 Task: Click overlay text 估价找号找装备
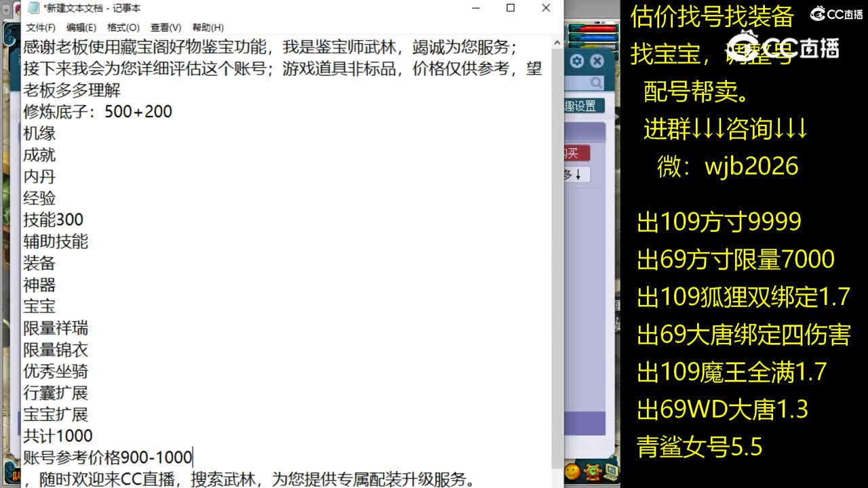pyautogui.click(x=712, y=16)
